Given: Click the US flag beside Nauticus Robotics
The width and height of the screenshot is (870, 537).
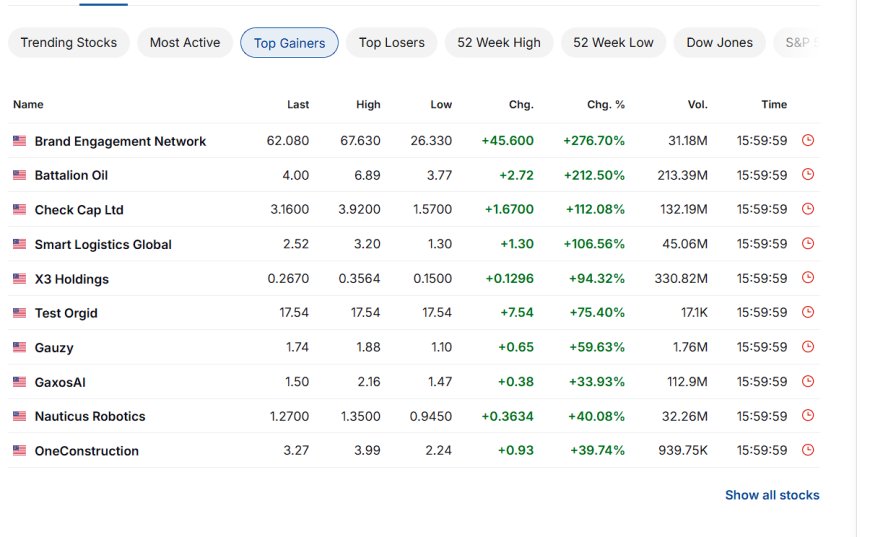Looking at the screenshot, I should 19,416.
